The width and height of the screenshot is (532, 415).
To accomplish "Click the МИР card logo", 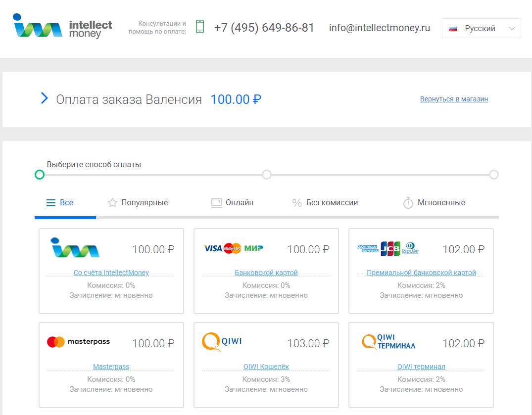I will pos(253,248).
